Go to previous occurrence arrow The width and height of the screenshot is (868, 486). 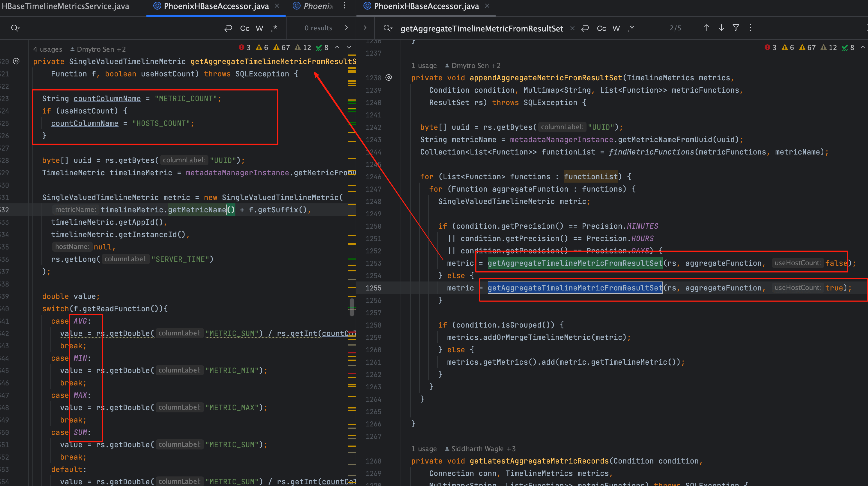706,28
